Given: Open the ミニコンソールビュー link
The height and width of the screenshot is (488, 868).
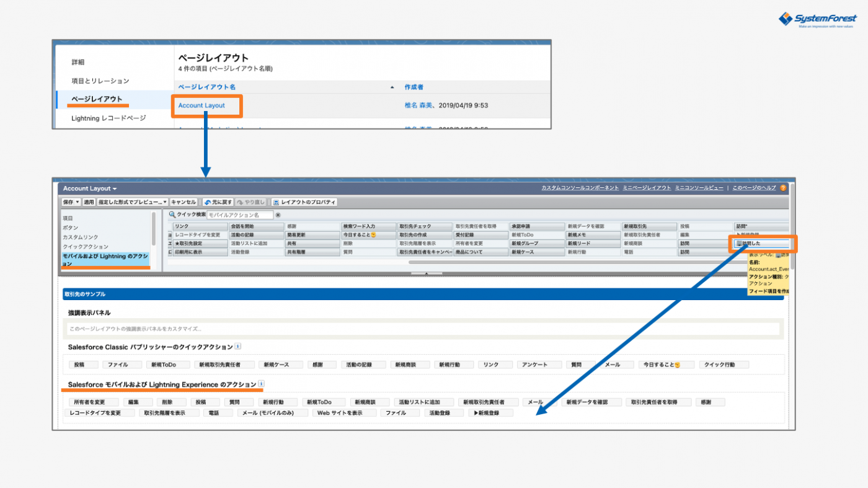Looking at the screenshot, I should 699,188.
